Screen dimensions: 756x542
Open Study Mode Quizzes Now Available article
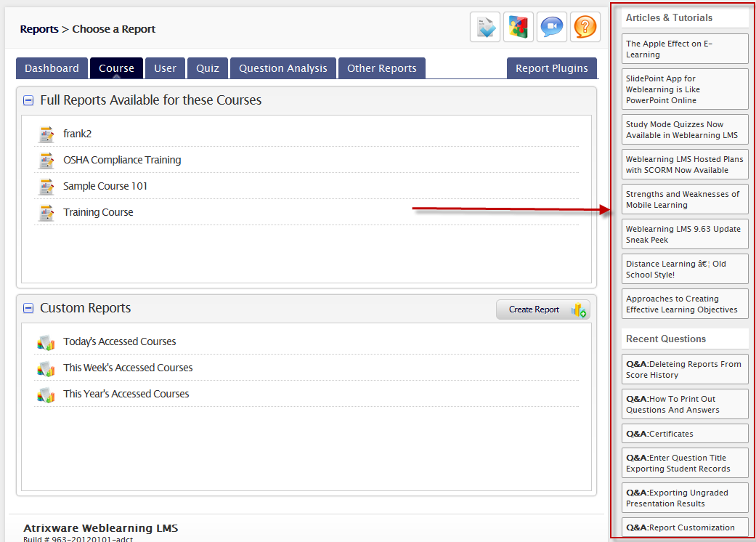[685, 129]
